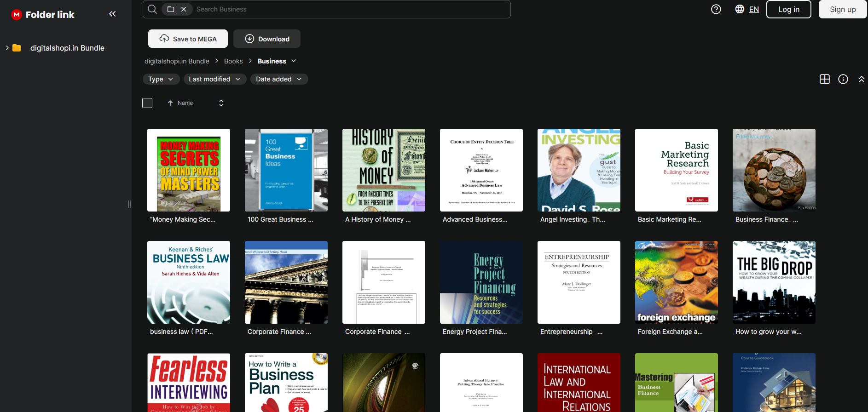
Task: Expand digitalshopi.in Bundle tree arrow
Action: (x=7, y=48)
